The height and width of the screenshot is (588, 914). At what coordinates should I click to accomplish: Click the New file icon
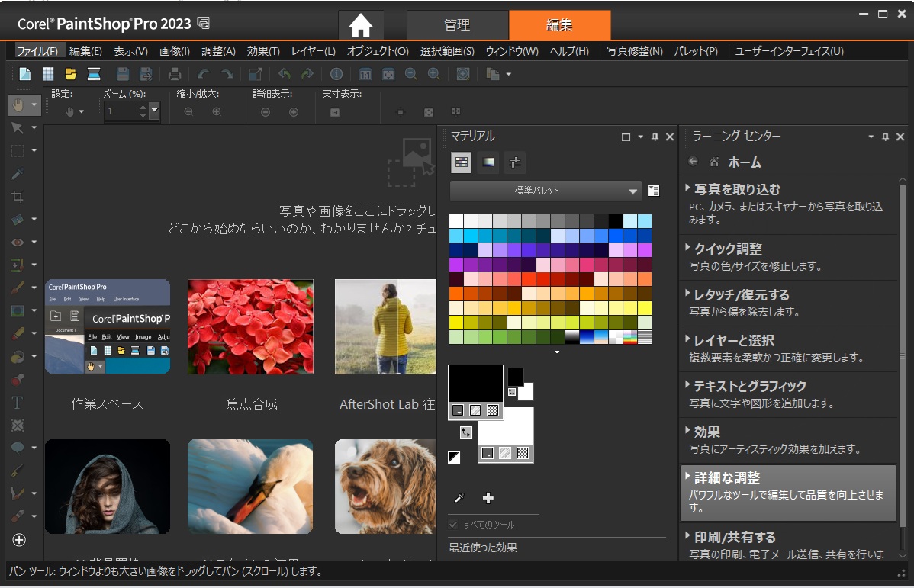(x=25, y=74)
